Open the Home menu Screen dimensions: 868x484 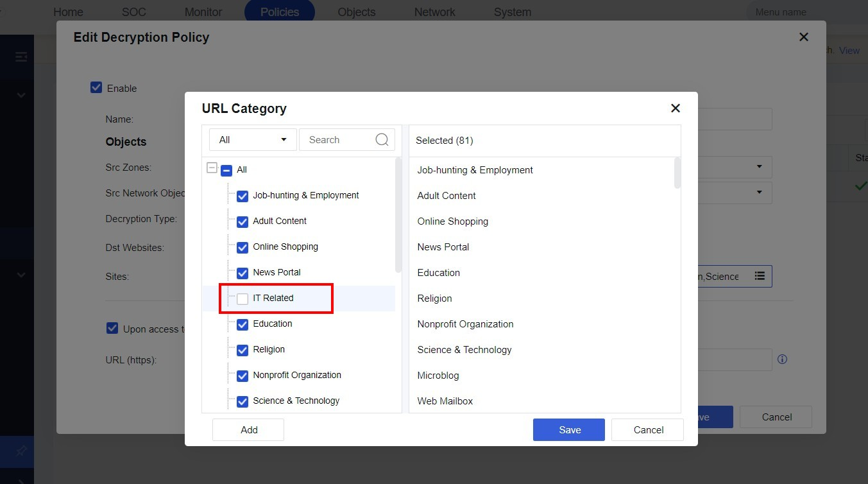point(68,12)
